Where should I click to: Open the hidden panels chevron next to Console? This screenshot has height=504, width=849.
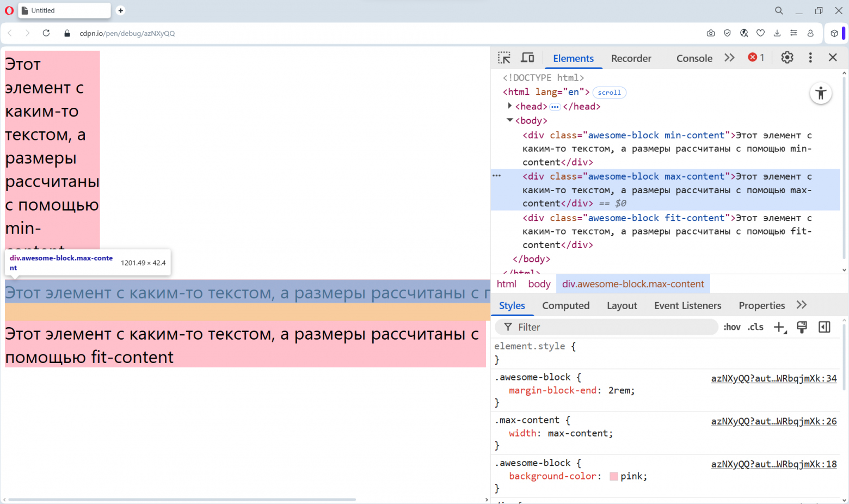729,57
